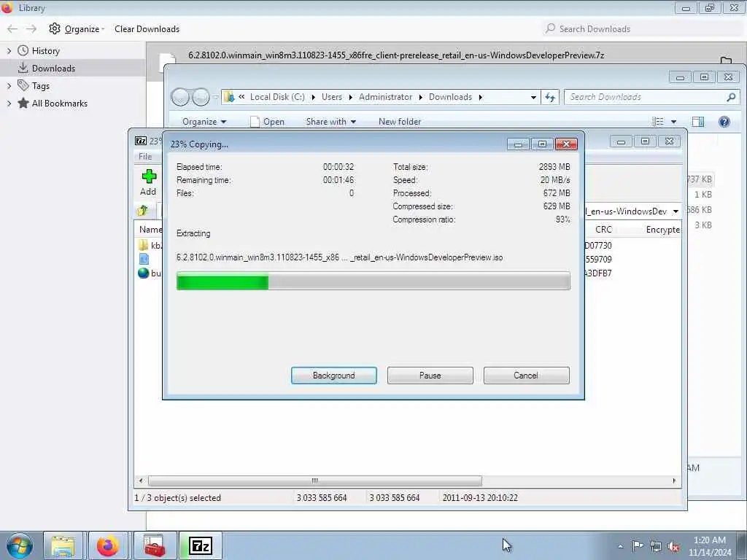Open the Windows Start menu
The width and height of the screenshot is (747, 560).
[20, 545]
